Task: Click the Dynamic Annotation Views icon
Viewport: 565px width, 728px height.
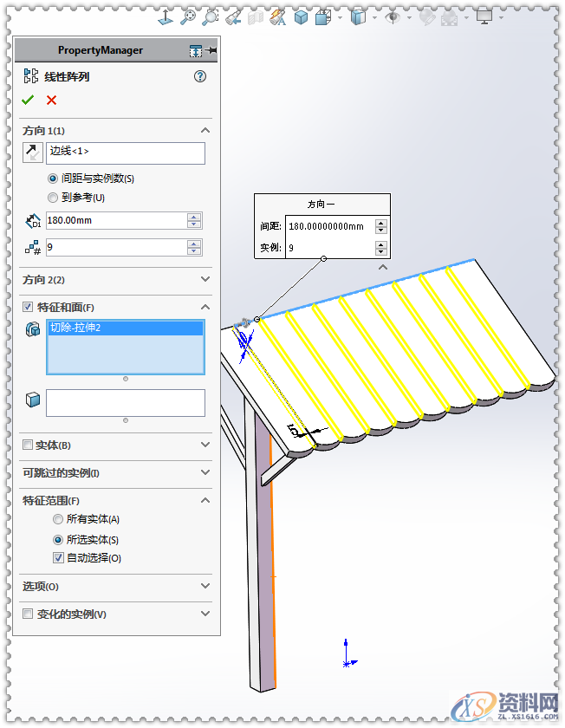Action: (x=278, y=17)
